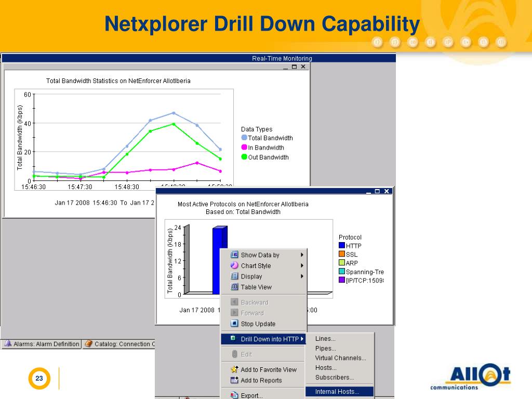
Task: Click the Out Bandwidth line peak data point
Action: pos(174,124)
